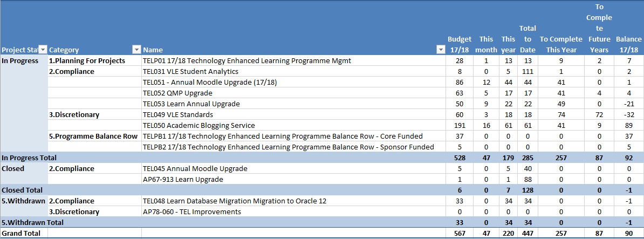This screenshot has height=239, width=644.
Task: Select the 5.Programme Balance Row category cell
Action: [93, 136]
